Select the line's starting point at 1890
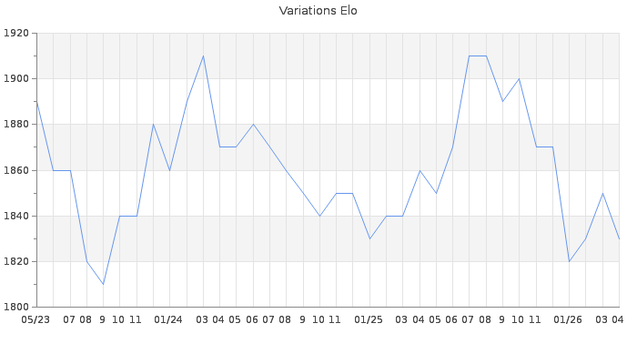Screen dimensions: 637x364 pyautogui.click(x=36, y=102)
